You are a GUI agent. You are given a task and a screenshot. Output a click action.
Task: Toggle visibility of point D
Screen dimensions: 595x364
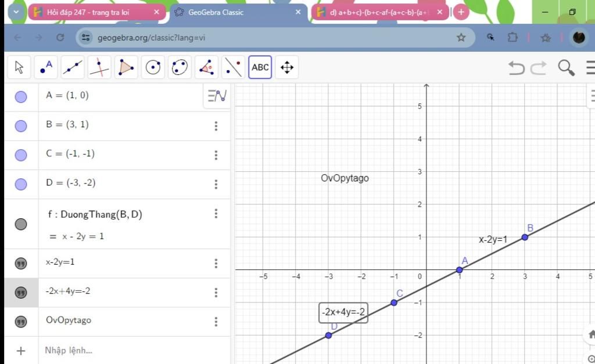pyautogui.click(x=21, y=184)
